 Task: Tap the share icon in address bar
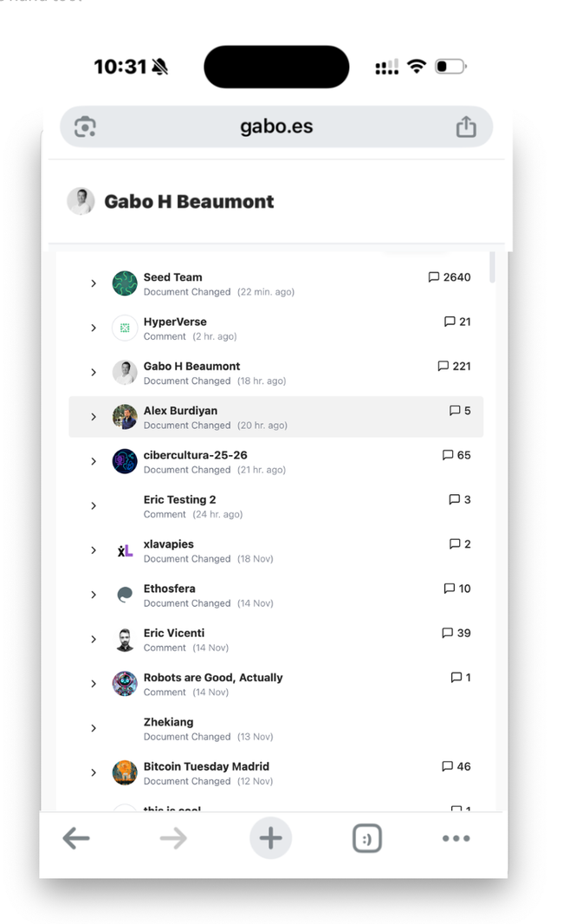tap(466, 127)
